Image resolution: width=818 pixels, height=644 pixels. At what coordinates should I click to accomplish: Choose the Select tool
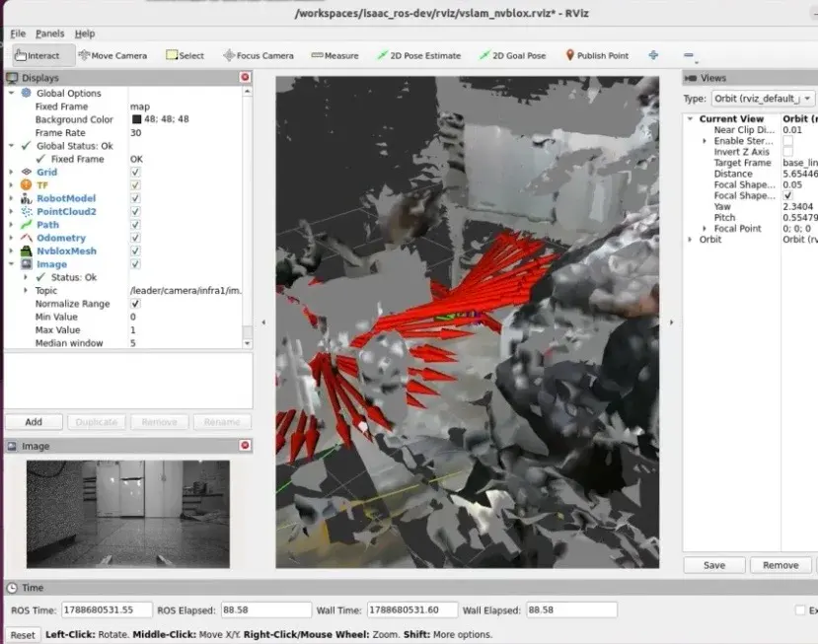tap(186, 55)
